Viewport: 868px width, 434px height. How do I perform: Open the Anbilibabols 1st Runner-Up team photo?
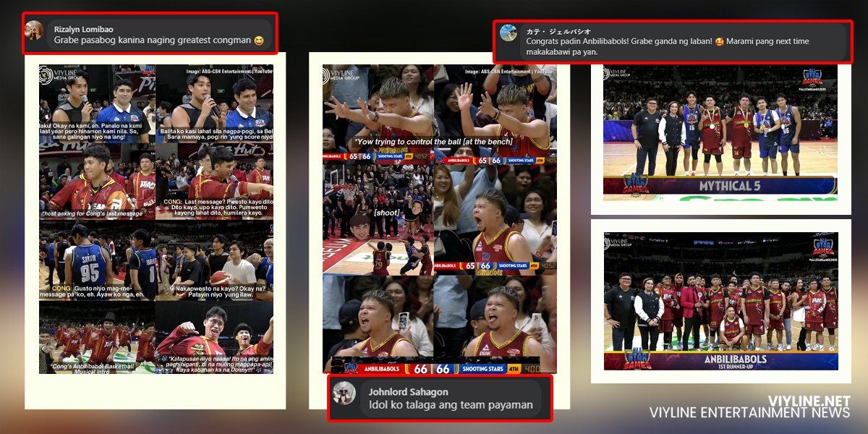720,301
